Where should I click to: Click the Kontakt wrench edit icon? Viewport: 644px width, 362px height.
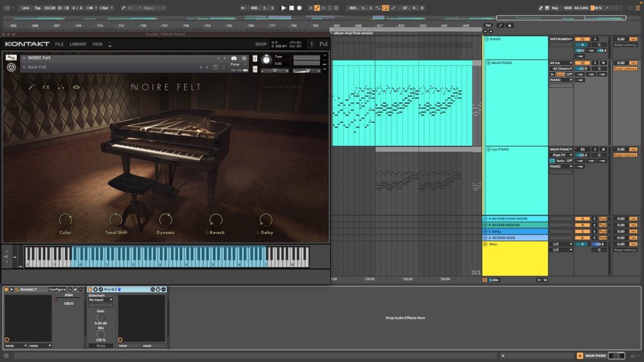click(x=11, y=58)
